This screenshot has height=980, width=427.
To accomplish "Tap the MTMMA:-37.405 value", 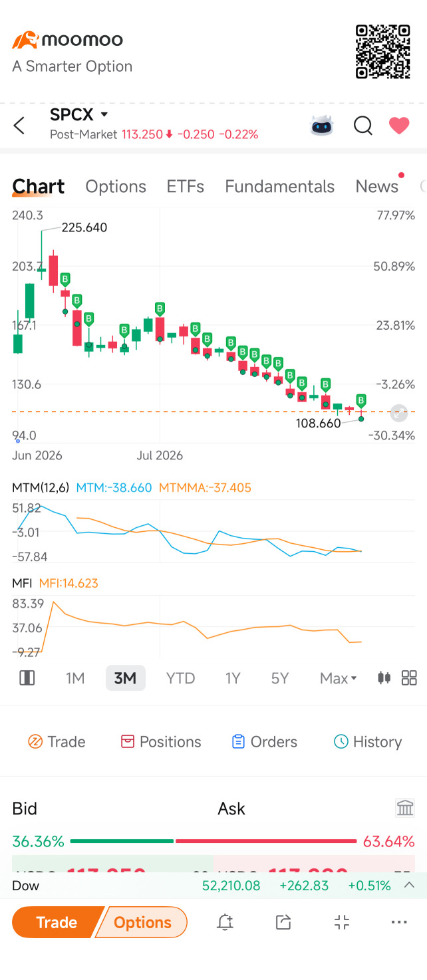I will pos(205,488).
